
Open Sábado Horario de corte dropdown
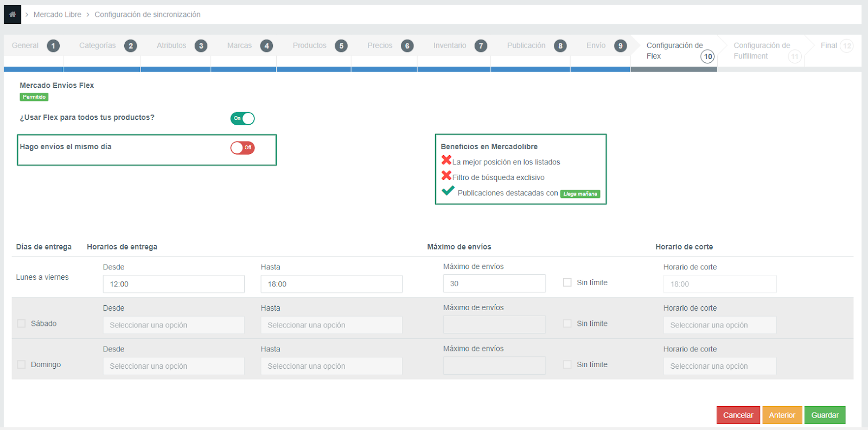720,325
